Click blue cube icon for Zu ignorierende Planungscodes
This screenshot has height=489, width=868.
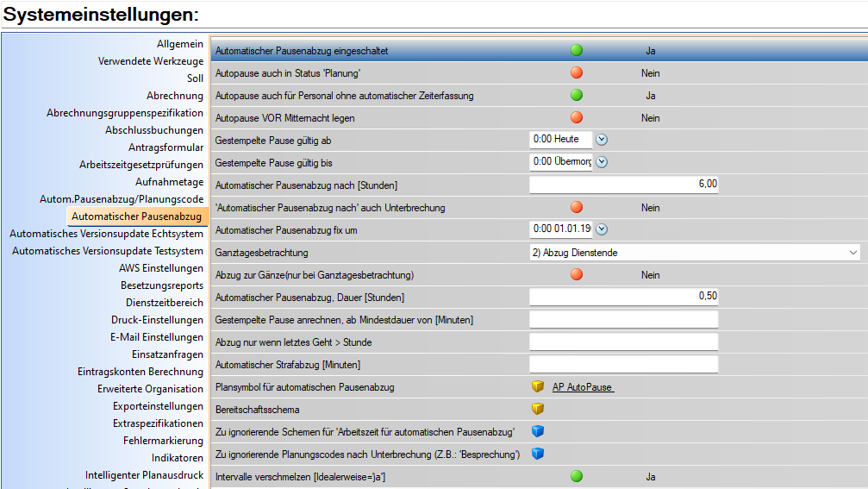click(x=538, y=454)
